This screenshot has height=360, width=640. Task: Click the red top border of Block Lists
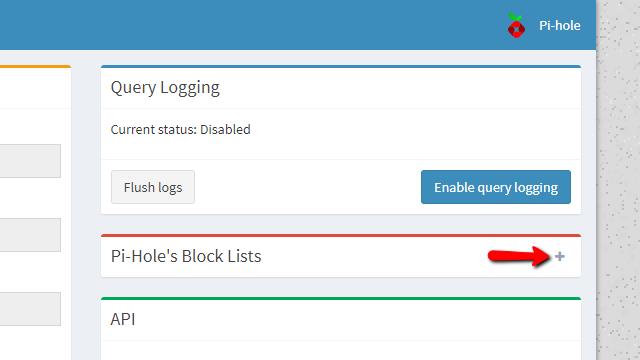pyautogui.click(x=341, y=236)
